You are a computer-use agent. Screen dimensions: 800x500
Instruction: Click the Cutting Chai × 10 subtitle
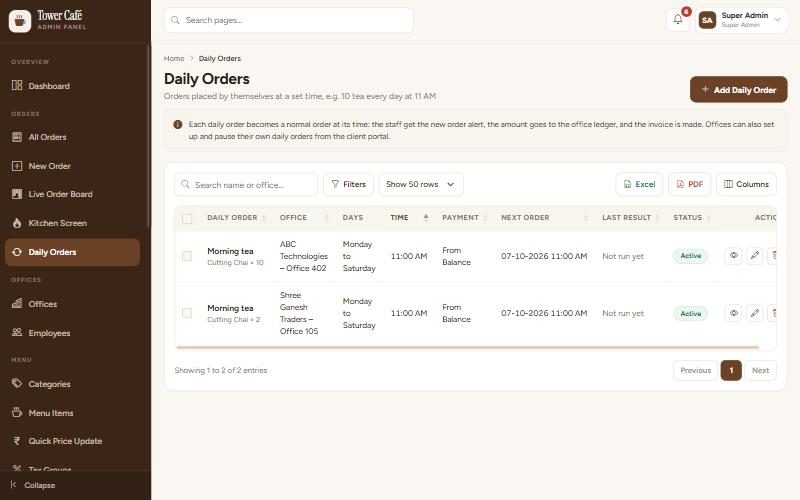coord(235,263)
